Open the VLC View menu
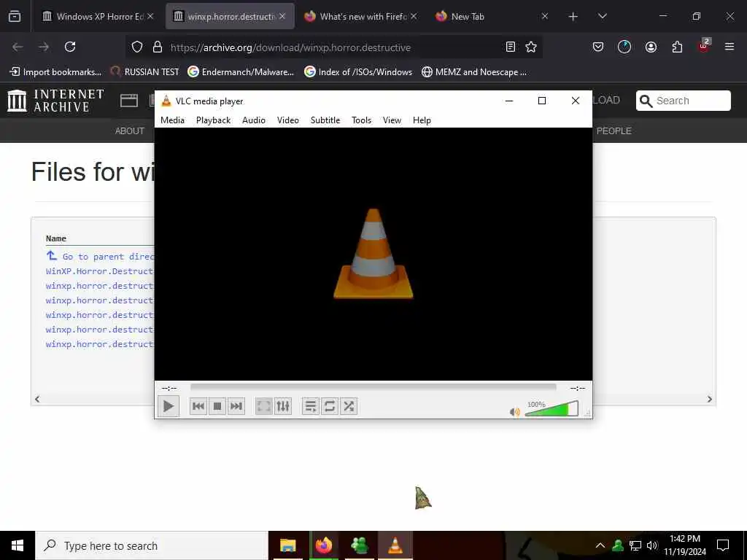The width and height of the screenshot is (747, 560). 392,120
